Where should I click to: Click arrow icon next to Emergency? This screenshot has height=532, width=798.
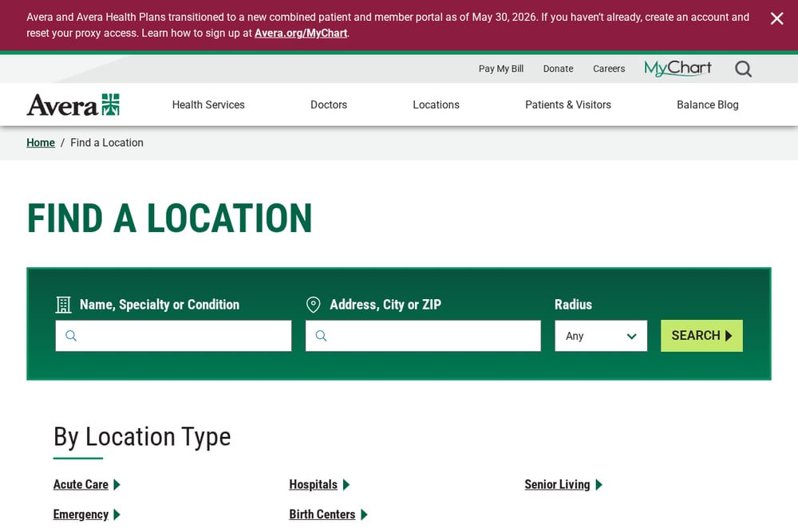coord(117,514)
